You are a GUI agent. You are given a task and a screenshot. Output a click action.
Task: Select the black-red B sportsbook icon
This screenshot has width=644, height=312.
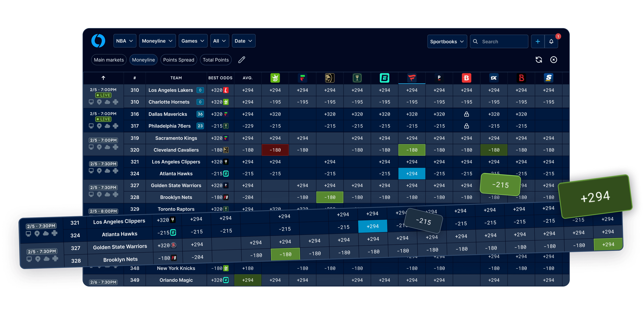521,78
